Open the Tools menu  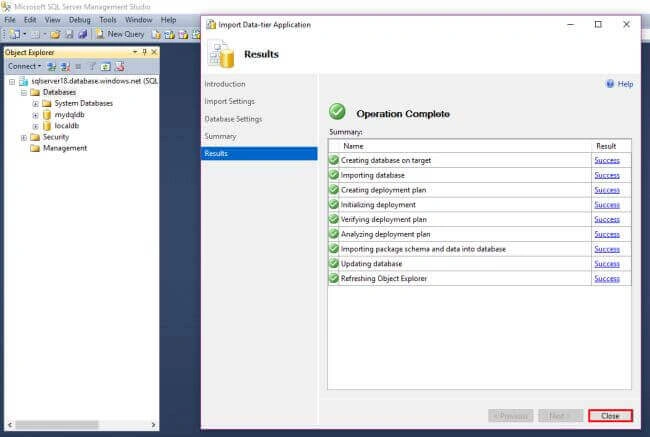[x=108, y=20]
